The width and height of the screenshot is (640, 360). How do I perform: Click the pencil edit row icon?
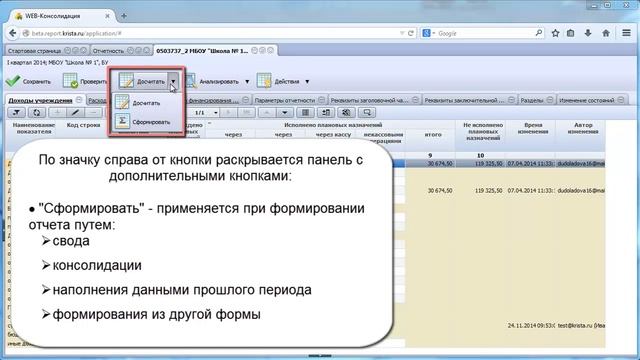click(x=75, y=112)
